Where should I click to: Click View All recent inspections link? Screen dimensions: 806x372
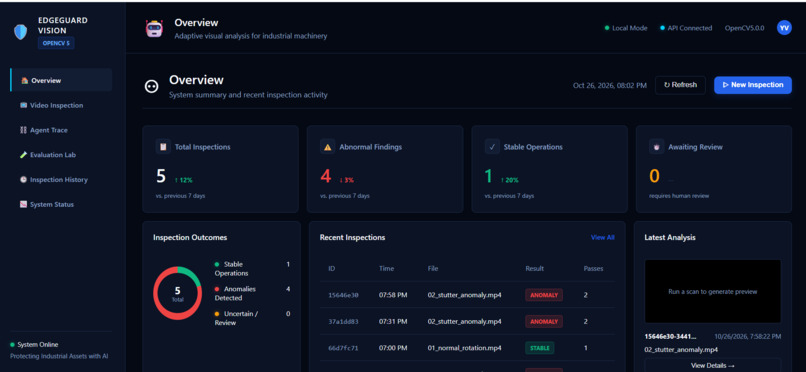coord(602,237)
